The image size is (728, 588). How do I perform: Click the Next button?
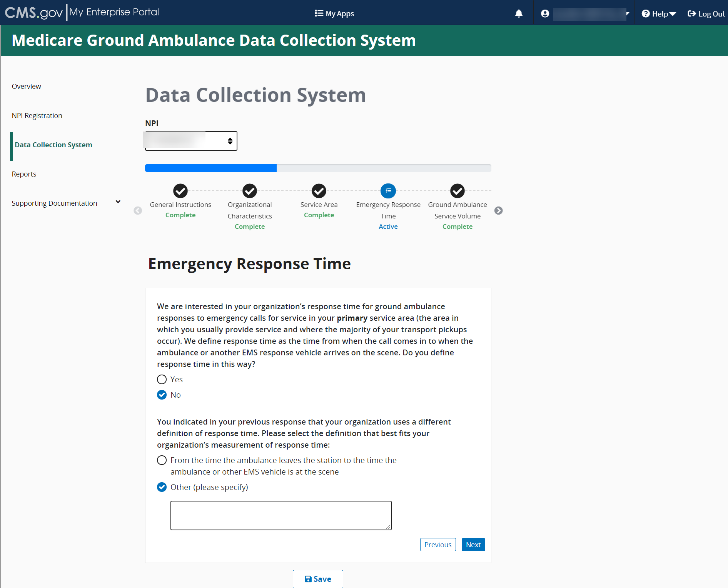tap(473, 545)
